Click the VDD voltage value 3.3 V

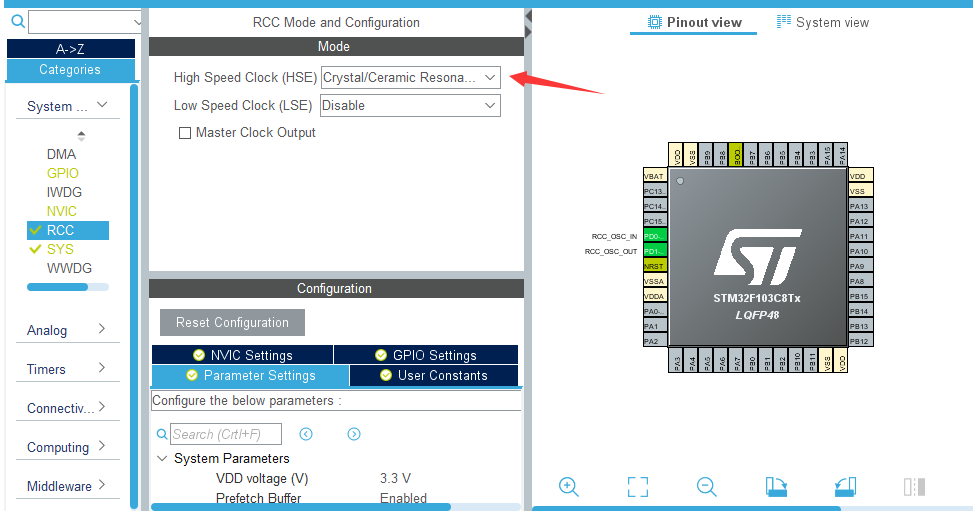[x=395, y=479]
